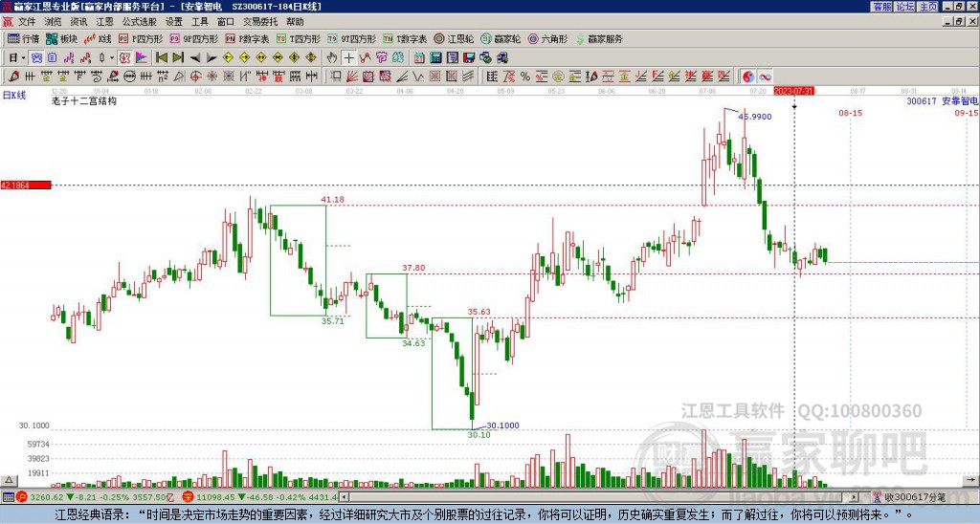Open the 帮助 menu
The width and height of the screenshot is (980, 524).
tap(295, 22)
